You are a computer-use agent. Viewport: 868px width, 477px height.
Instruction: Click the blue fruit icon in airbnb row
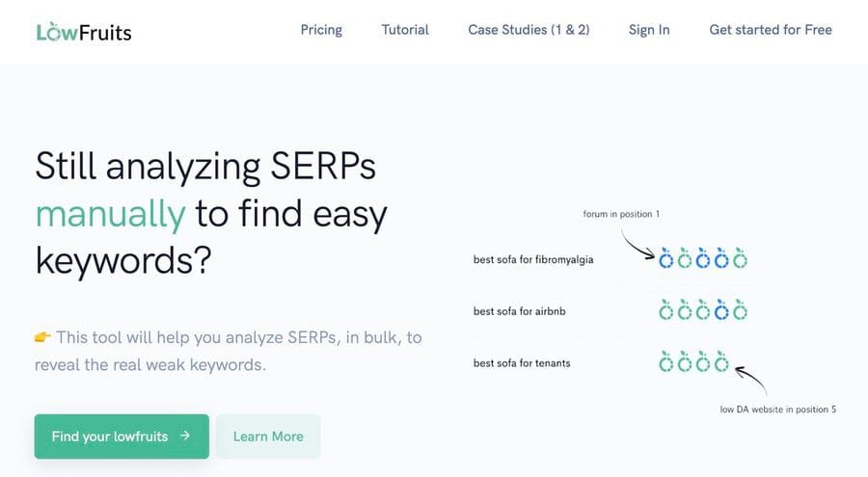point(721,310)
